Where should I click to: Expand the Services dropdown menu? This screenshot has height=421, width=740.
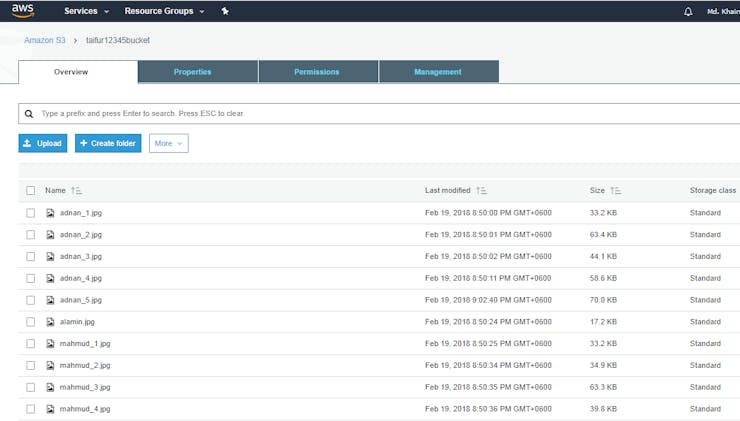[x=87, y=11]
